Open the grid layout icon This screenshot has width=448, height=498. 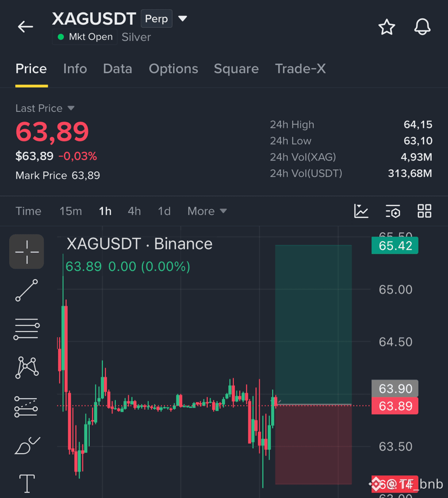coord(425,211)
